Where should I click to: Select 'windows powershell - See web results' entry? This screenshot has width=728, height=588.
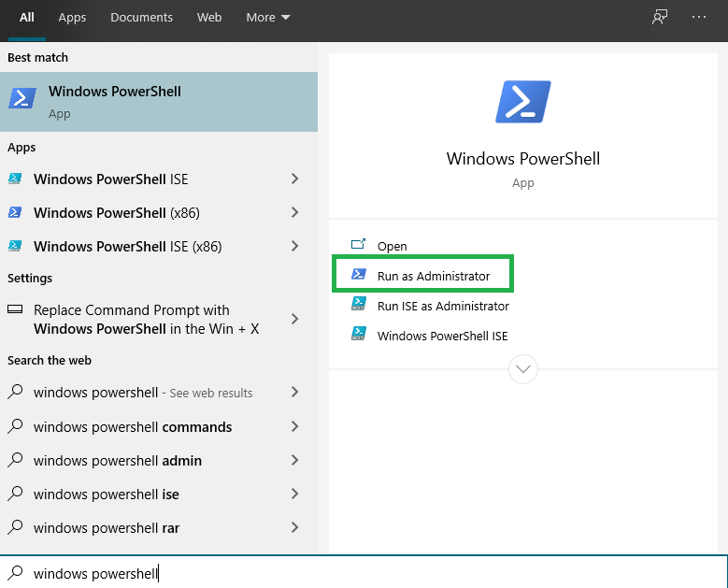click(x=143, y=393)
